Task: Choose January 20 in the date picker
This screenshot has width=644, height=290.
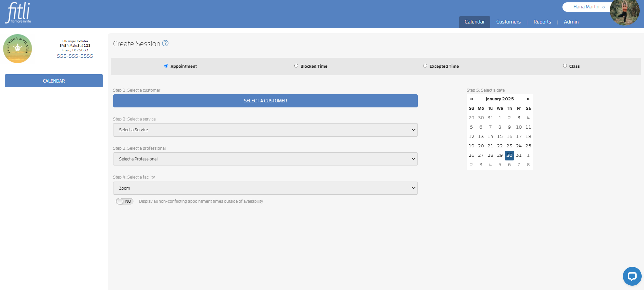Action: 481,146
